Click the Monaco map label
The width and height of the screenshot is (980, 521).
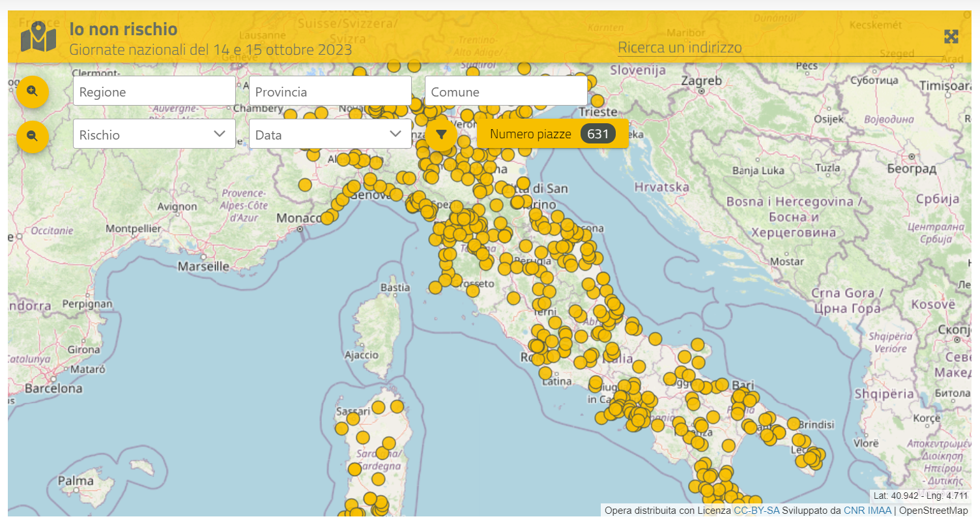click(298, 218)
